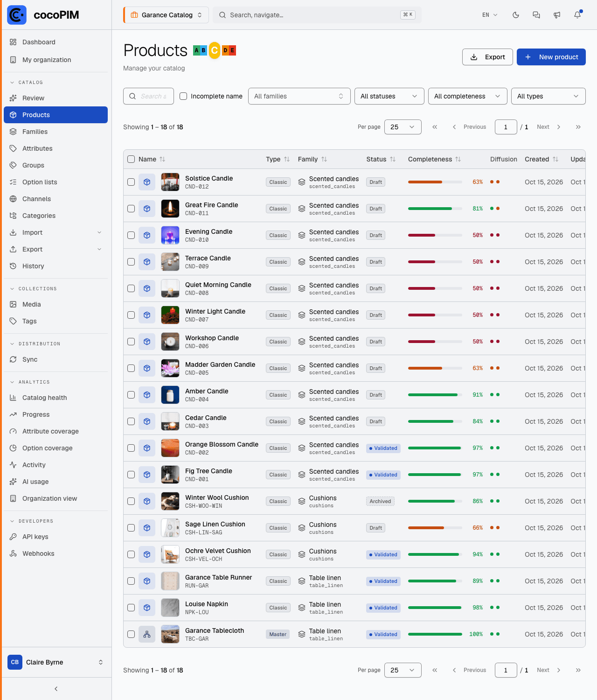Click the top-right Export button

(x=487, y=57)
